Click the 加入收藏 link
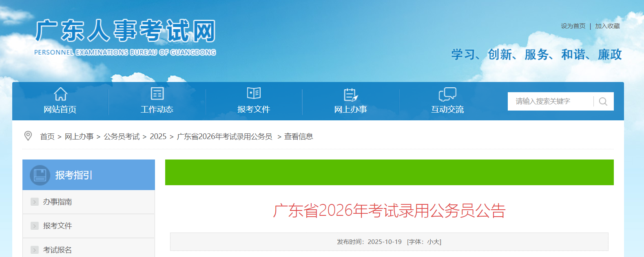Viewport: 644px width, 257px height. point(607,26)
